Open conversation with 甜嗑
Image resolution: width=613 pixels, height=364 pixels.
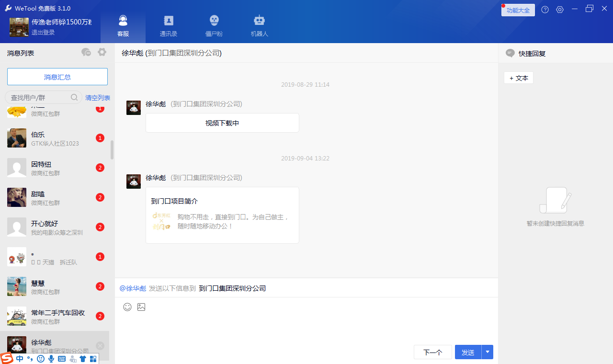[x=55, y=197]
